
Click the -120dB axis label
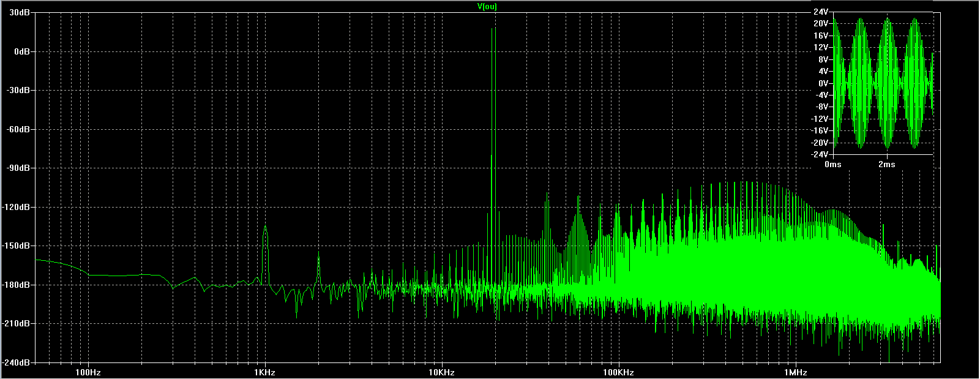point(17,208)
